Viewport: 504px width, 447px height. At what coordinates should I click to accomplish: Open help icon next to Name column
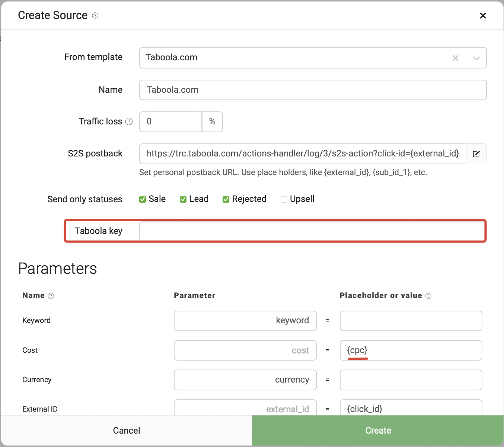tap(51, 296)
